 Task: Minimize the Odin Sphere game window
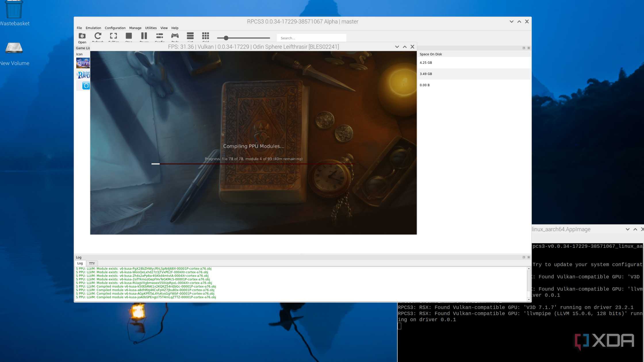tap(397, 47)
